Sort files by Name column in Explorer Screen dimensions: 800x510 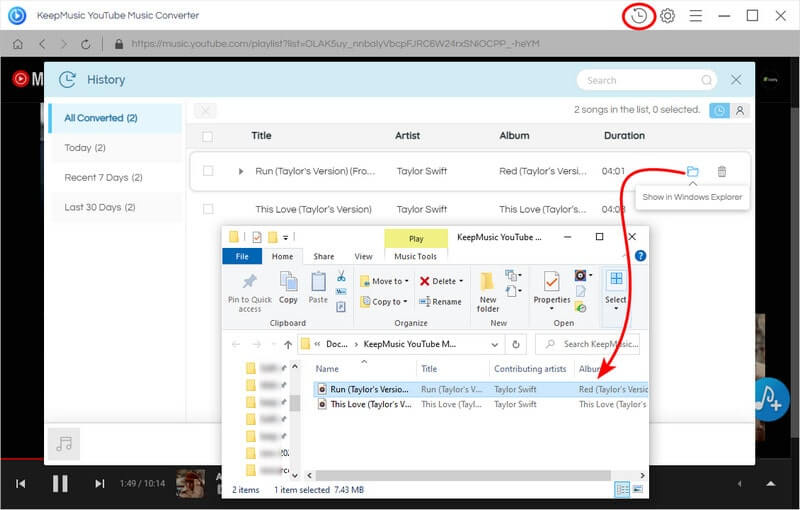327,369
